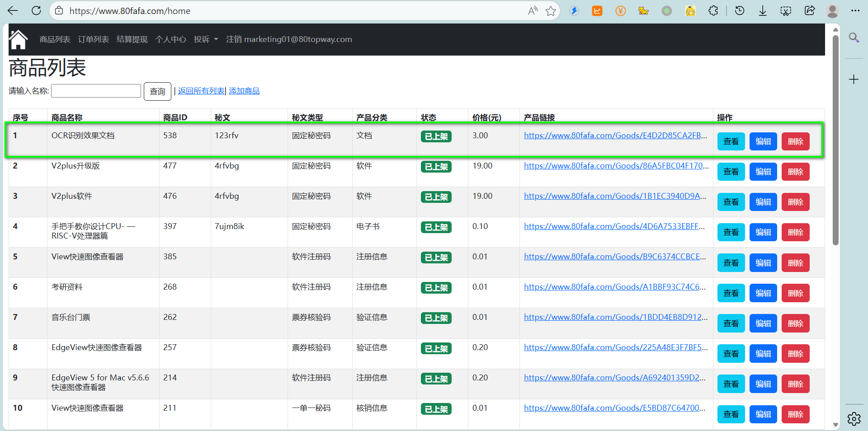The width and height of the screenshot is (868, 431).
Task: Refresh the page with reload button
Action: coord(36,11)
